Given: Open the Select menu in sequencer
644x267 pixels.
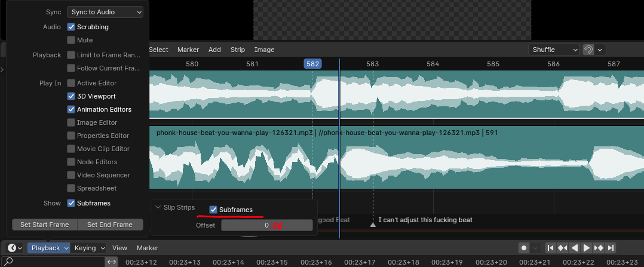Looking at the screenshot, I should tap(158, 50).
